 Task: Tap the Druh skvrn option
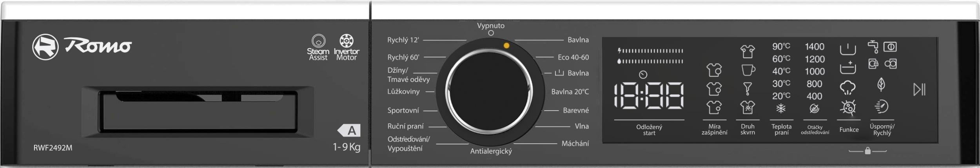click(748, 129)
